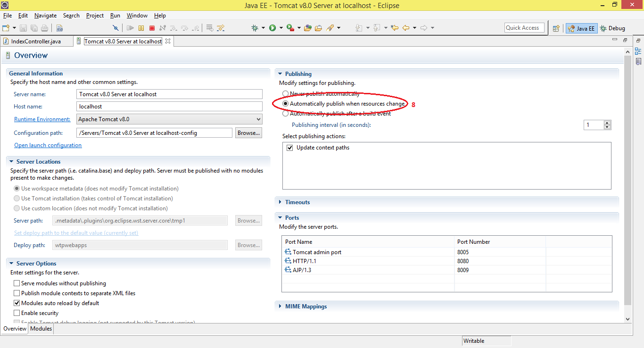
Task: Switch to the Modules tab
Action: 41,329
